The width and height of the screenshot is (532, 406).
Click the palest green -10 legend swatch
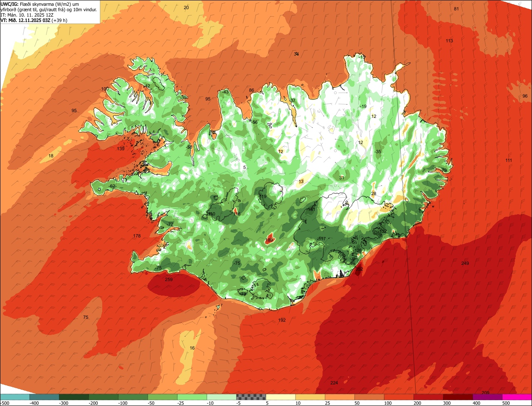click(222, 397)
